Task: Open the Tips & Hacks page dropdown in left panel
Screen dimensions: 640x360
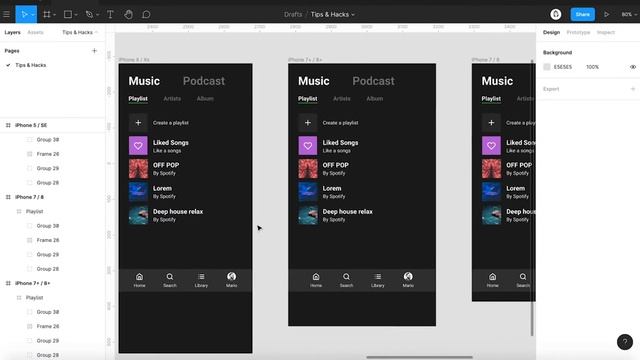Action: click(x=80, y=32)
